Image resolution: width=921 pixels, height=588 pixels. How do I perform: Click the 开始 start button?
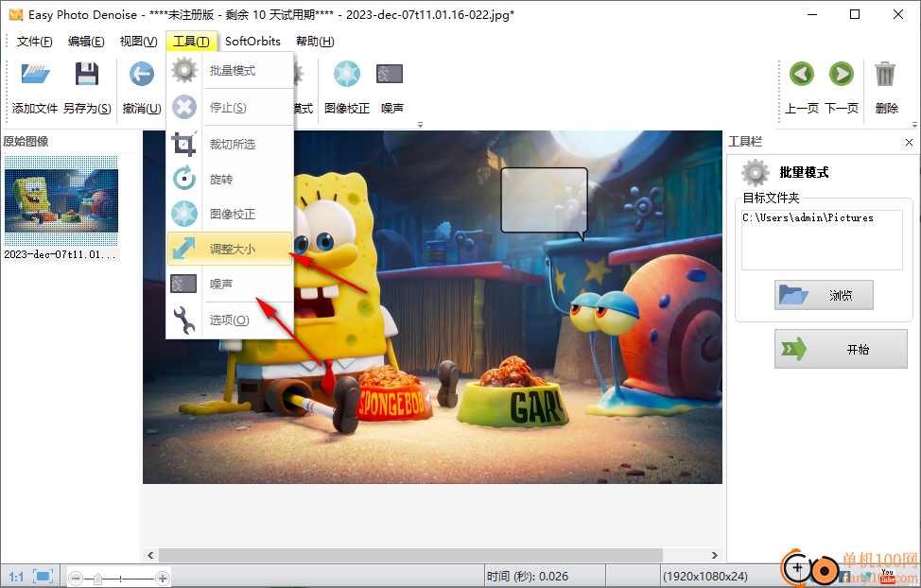841,349
